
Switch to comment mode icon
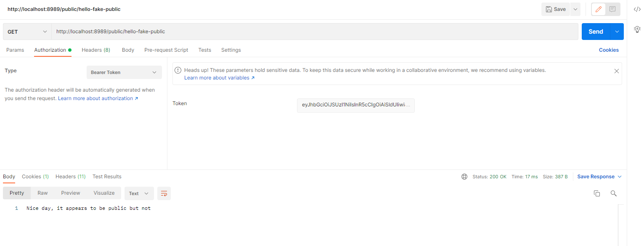tap(612, 9)
